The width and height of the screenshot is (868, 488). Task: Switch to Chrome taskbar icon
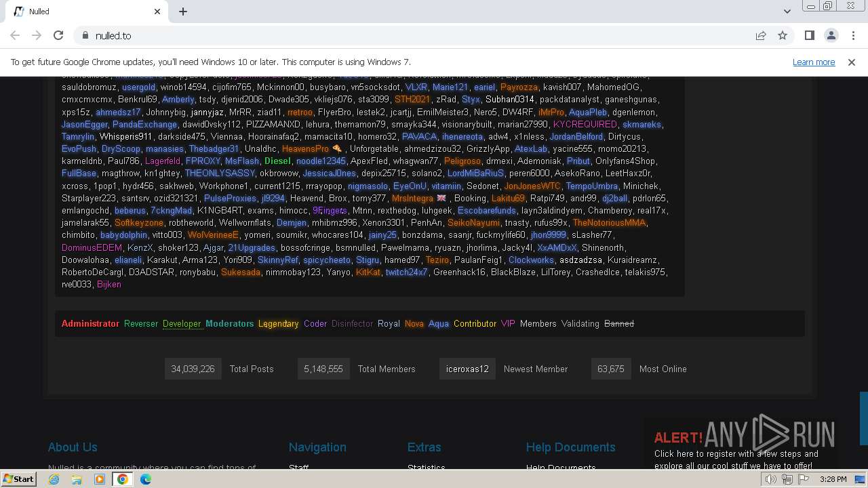[123, 479]
